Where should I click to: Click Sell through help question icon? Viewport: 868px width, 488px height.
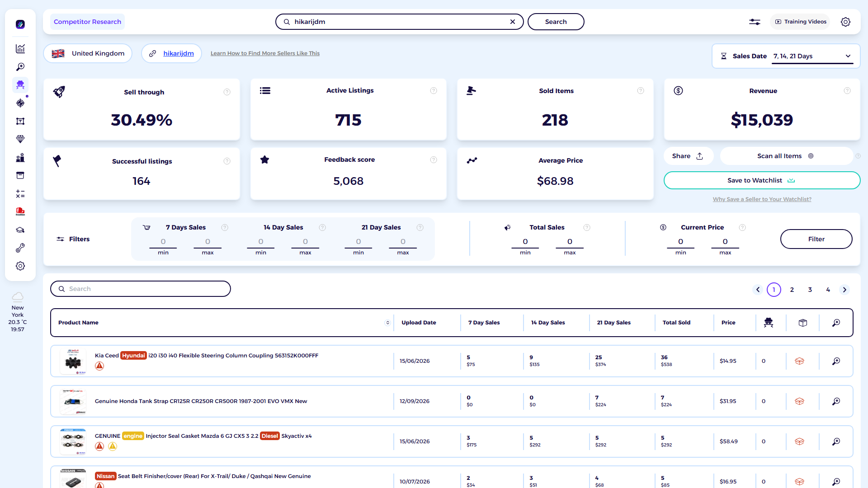[x=227, y=92]
